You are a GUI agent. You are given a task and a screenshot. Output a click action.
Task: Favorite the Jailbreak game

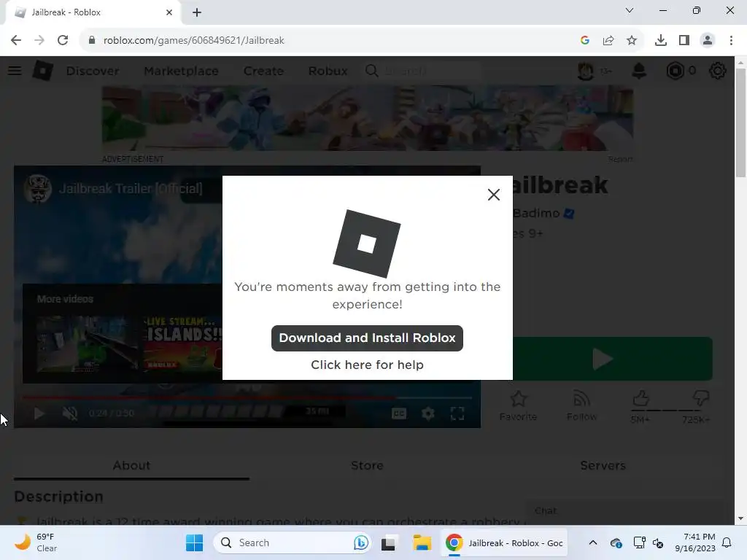point(519,405)
